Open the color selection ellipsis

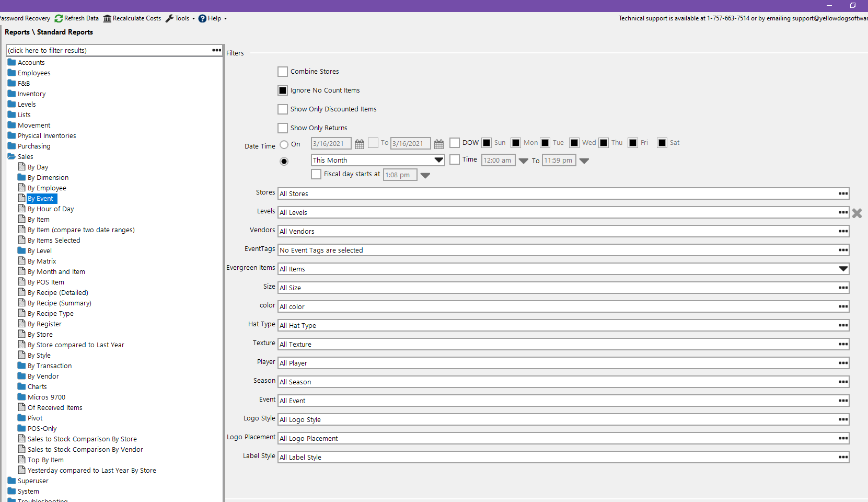[843, 306]
